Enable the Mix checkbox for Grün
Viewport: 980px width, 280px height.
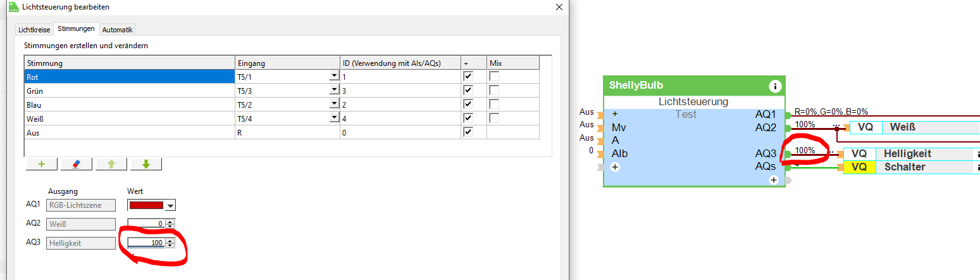[494, 90]
